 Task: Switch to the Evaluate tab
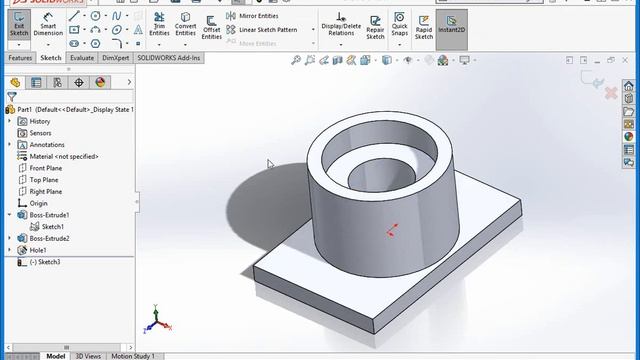(82, 58)
